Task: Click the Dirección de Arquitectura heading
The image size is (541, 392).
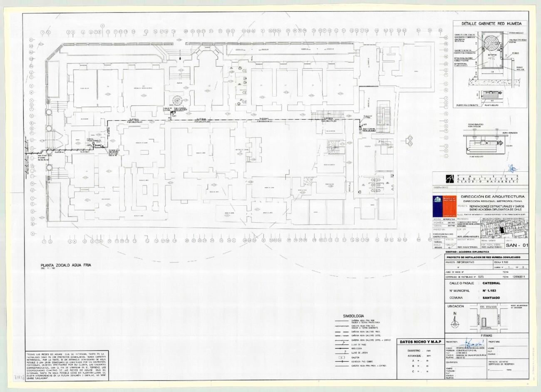Action: point(492,196)
